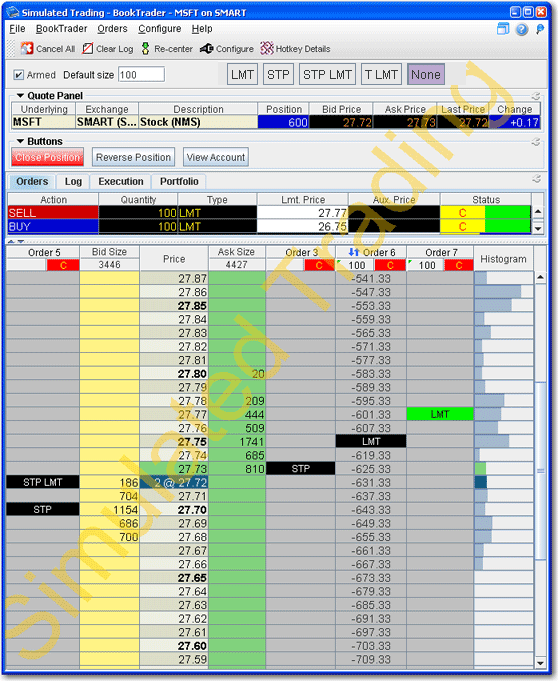Click the window layout icon beside help
This screenshot has height=681, width=558.
click(503, 29)
